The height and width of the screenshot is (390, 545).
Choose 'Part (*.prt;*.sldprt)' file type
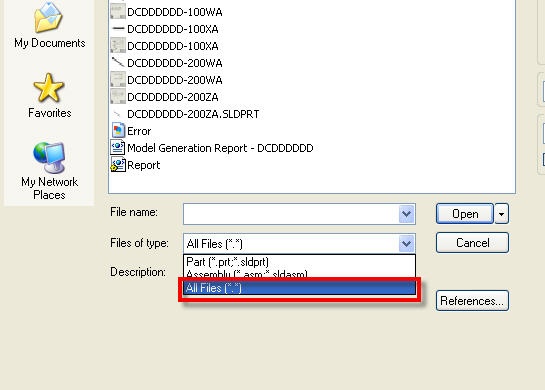point(299,262)
